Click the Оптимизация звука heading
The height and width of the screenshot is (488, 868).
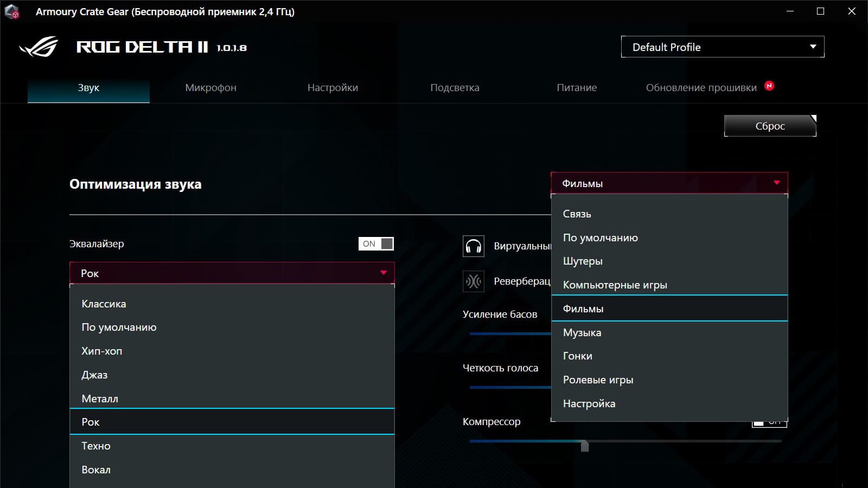[x=136, y=184]
